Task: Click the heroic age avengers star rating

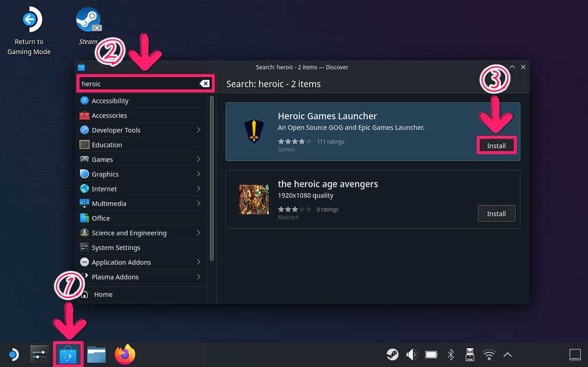Action: (x=294, y=209)
